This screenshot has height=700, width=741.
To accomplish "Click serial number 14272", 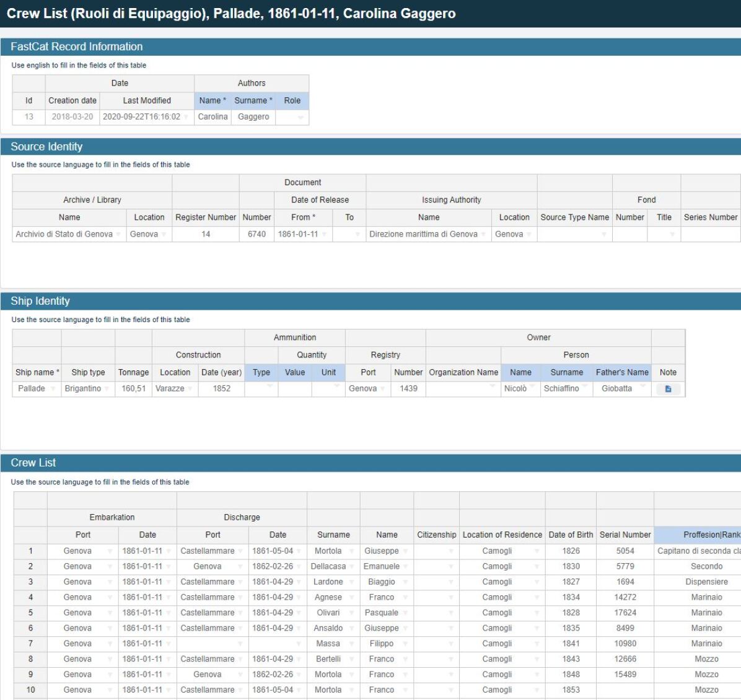I will pos(625,597).
